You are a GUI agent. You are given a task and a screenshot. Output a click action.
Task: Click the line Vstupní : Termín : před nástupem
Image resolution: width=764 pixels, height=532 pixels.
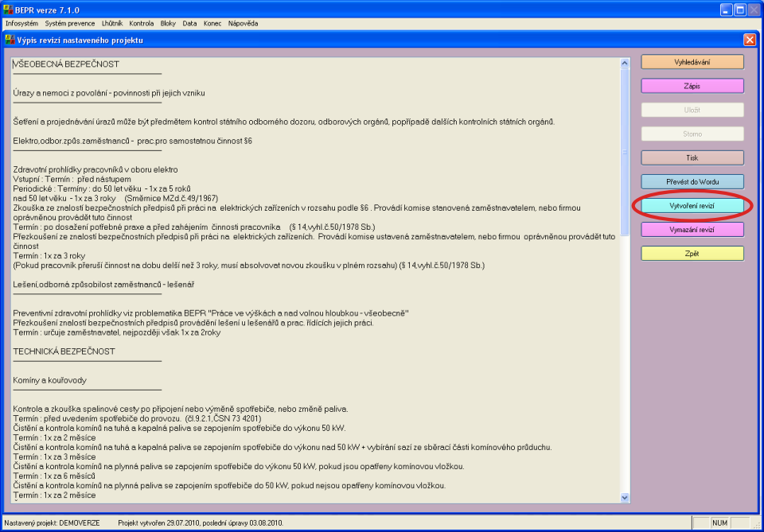tap(72, 179)
